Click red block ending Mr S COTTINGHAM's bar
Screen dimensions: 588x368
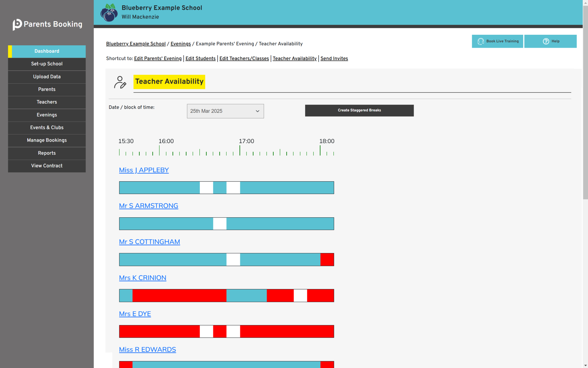pyautogui.click(x=327, y=260)
